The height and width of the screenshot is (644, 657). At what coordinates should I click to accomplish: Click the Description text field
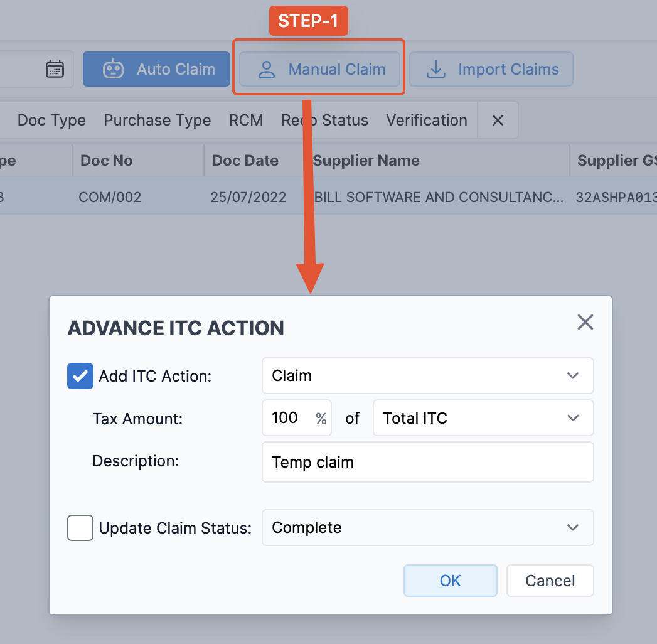[x=427, y=463]
